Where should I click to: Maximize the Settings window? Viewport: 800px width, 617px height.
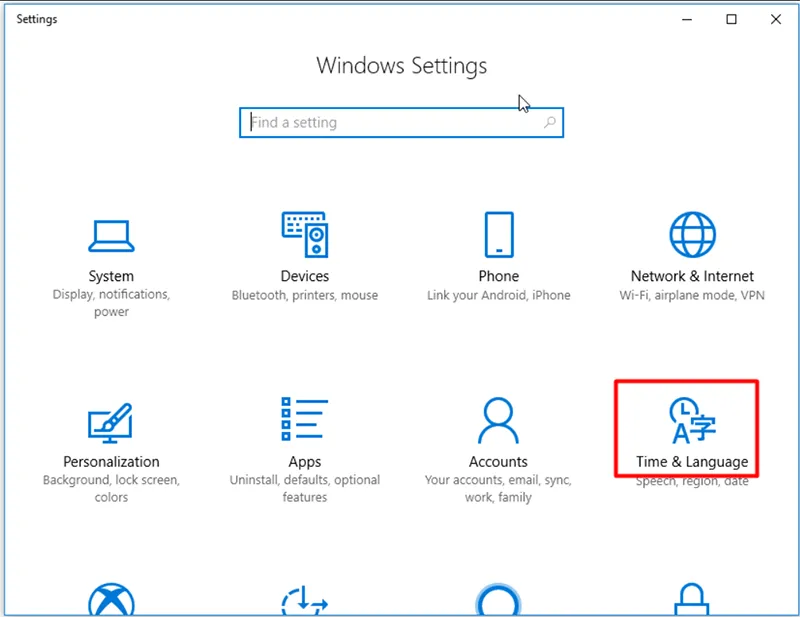(731, 19)
